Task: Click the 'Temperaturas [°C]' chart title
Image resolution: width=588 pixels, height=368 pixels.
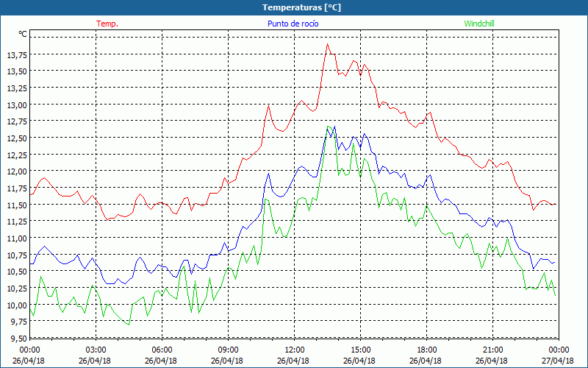Action: tap(301, 7)
